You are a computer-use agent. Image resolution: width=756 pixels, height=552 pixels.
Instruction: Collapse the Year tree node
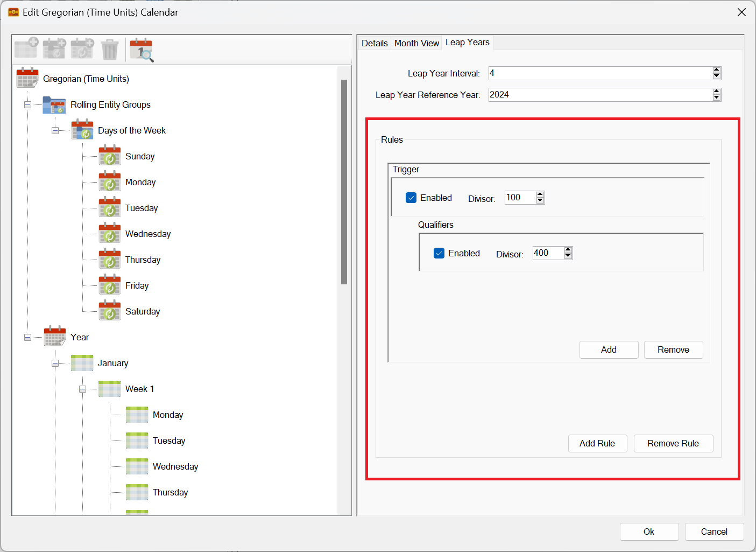[27, 337]
